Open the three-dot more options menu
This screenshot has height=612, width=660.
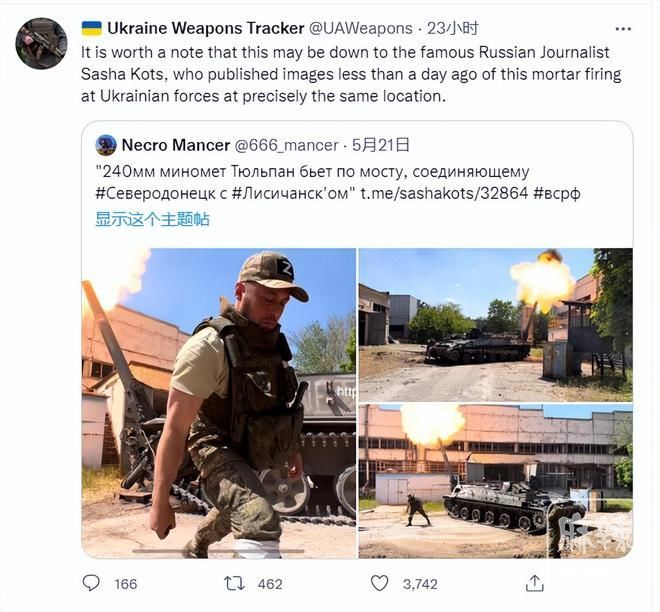[623, 29]
